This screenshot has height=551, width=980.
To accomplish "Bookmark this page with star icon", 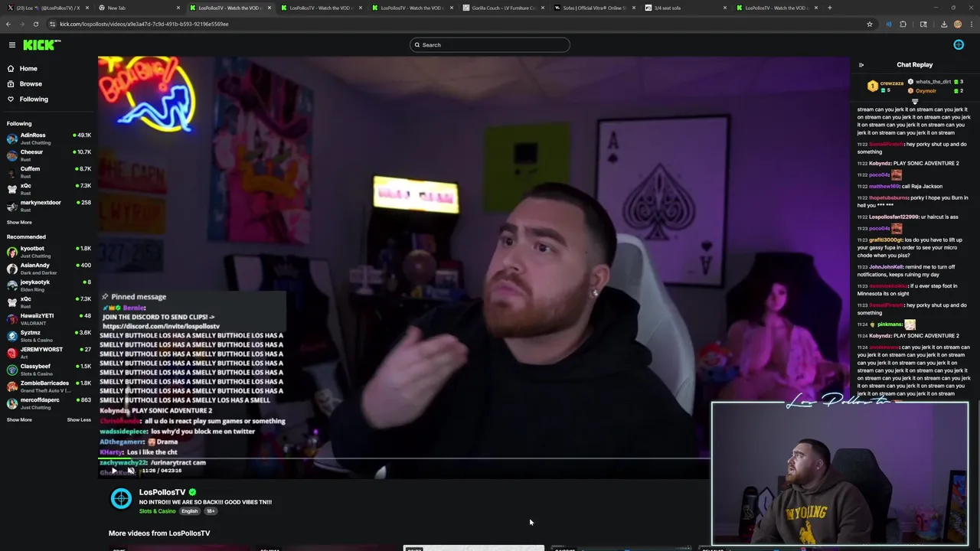I will pos(870,24).
